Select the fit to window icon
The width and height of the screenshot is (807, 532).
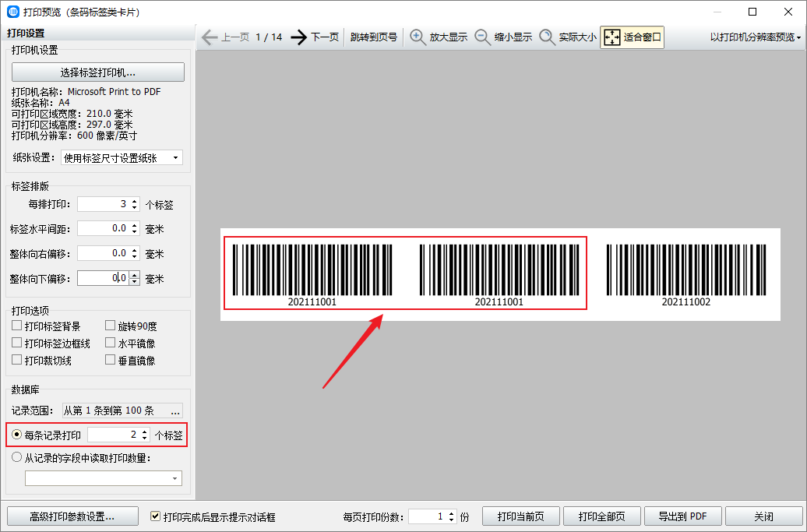tap(612, 37)
